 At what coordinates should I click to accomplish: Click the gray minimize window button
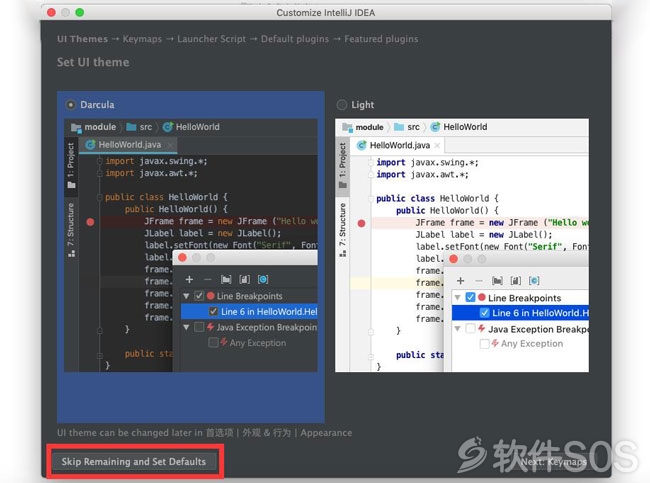[65, 12]
